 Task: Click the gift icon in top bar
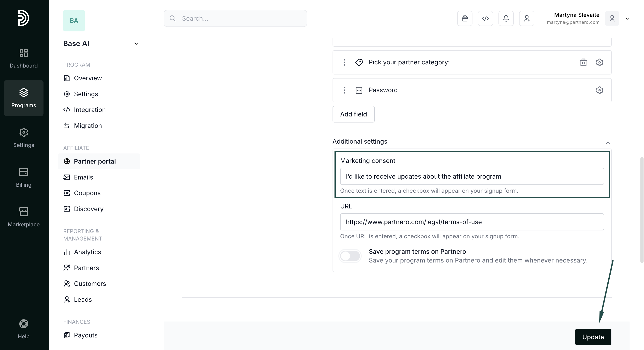(x=464, y=18)
